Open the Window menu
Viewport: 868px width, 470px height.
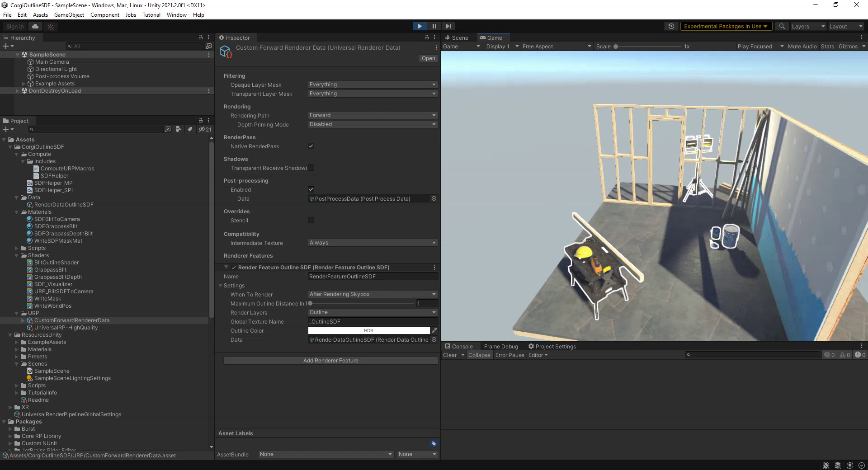pos(176,15)
